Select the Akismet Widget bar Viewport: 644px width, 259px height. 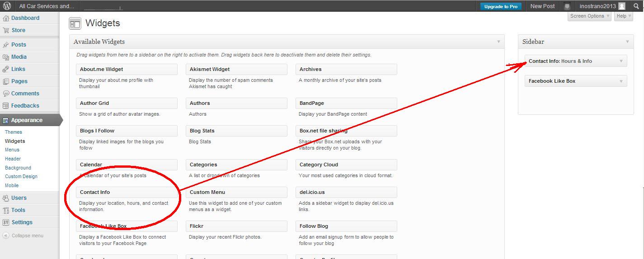[x=236, y=69]
